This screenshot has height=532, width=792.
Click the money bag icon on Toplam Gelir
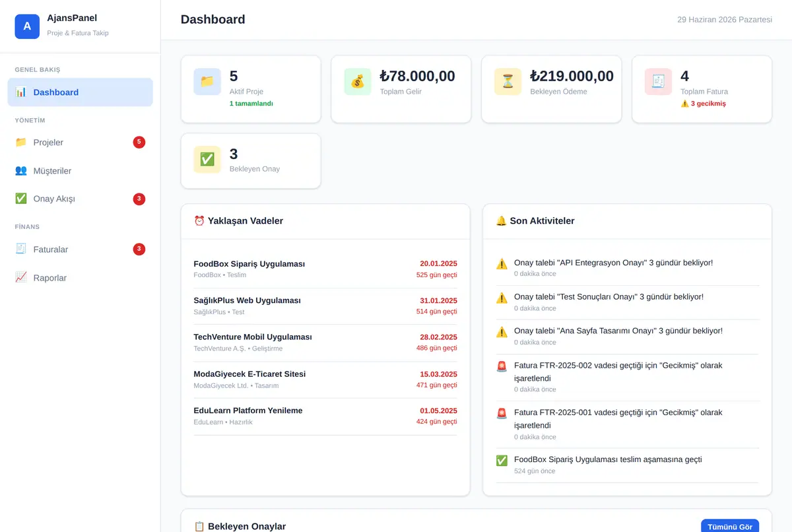[x=358, y=82]
